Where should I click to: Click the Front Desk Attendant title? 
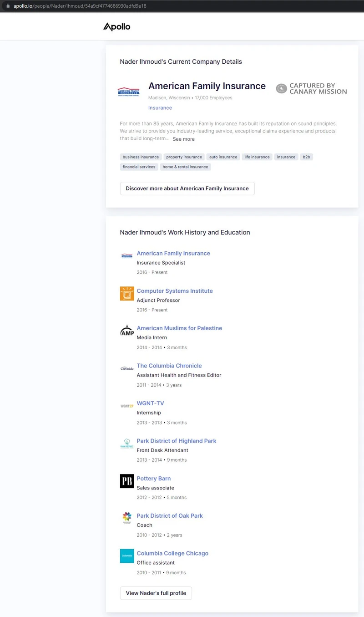(x=162, y=450)
